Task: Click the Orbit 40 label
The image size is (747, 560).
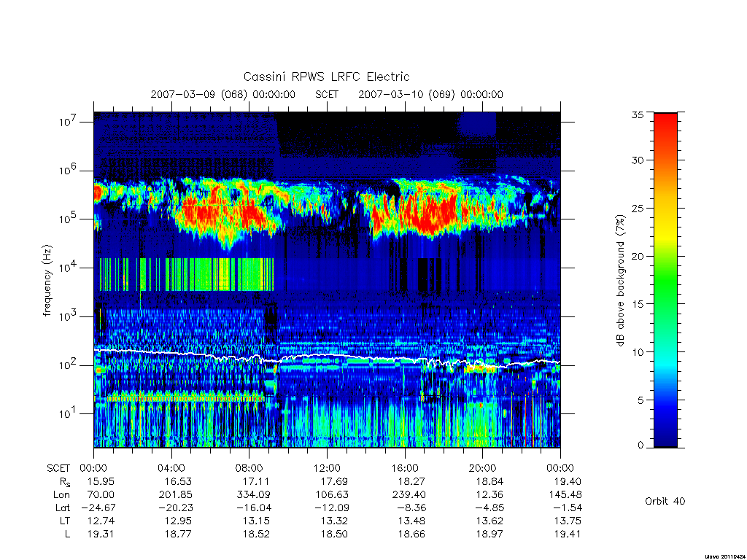Action: [x=665, y=501]
